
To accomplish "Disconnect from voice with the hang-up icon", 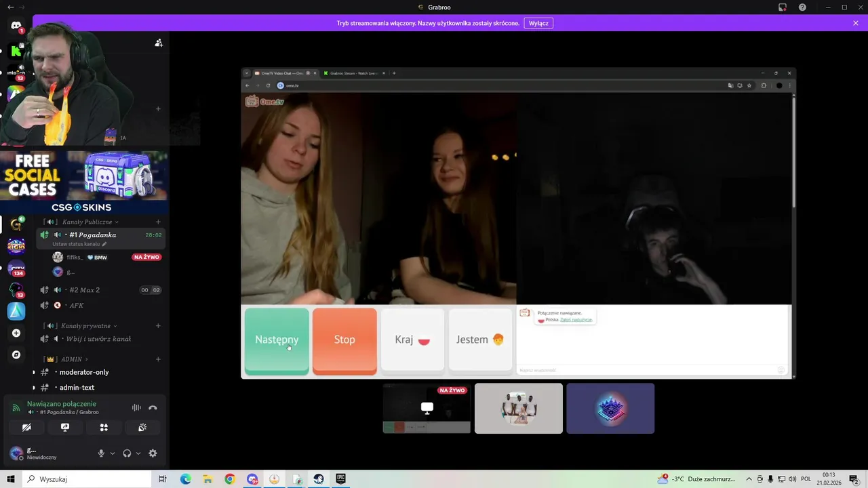I will (153, 407).
